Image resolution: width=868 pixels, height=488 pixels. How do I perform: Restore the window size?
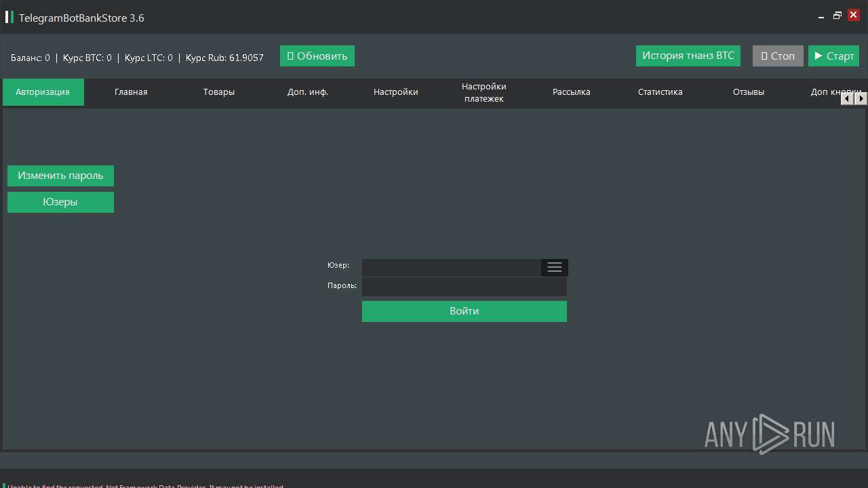click(x=837, y=16)
